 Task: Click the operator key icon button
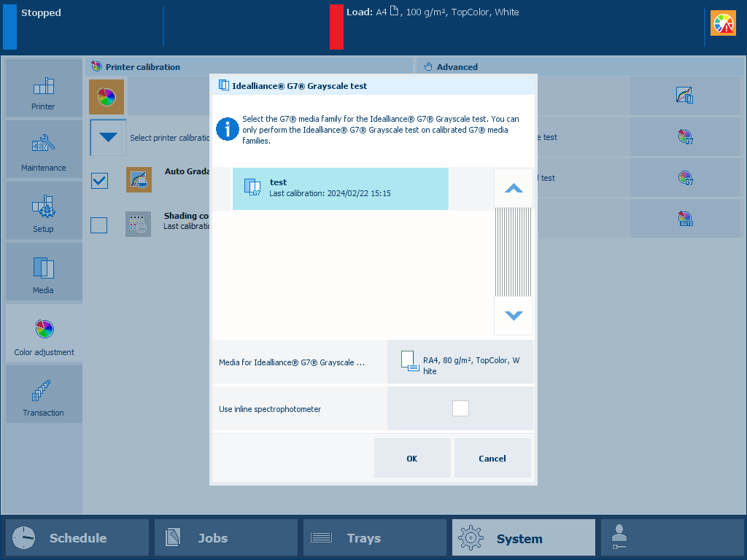coord(671,539)
